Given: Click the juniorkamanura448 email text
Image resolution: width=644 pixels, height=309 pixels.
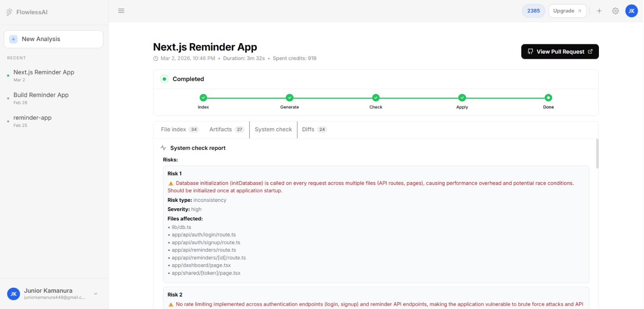Looking at the screenshot, I should point(54,298).
